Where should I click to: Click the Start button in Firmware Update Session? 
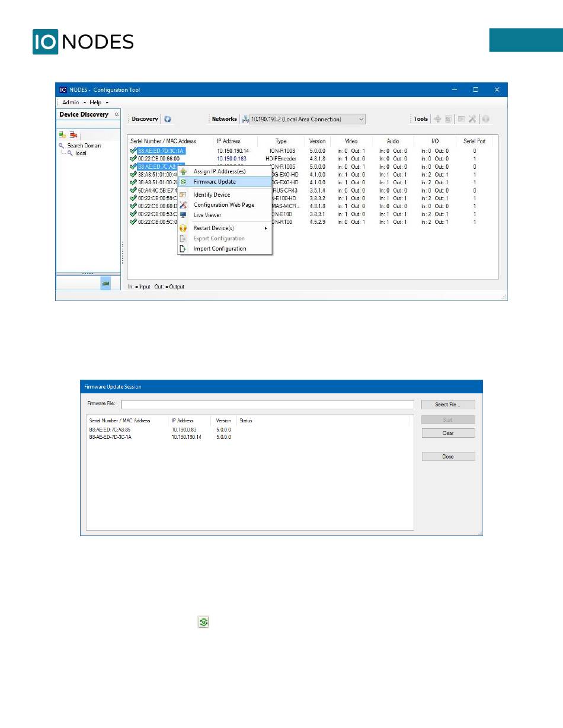coord(448,420)
